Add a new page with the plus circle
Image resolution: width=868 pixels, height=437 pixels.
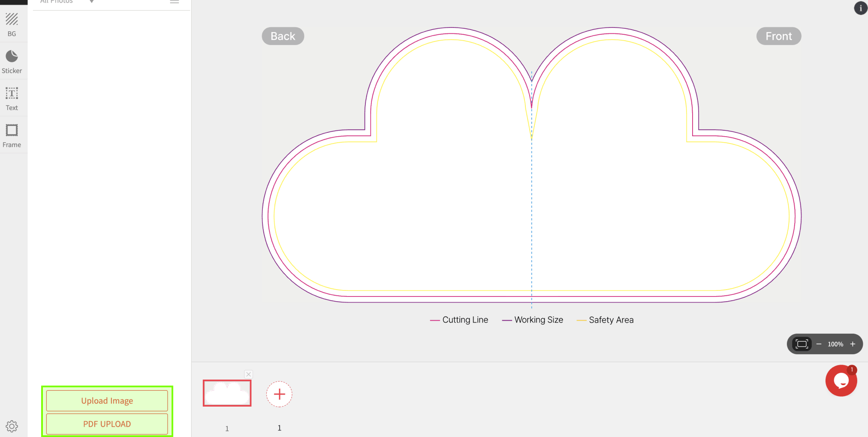pos(279,394)
